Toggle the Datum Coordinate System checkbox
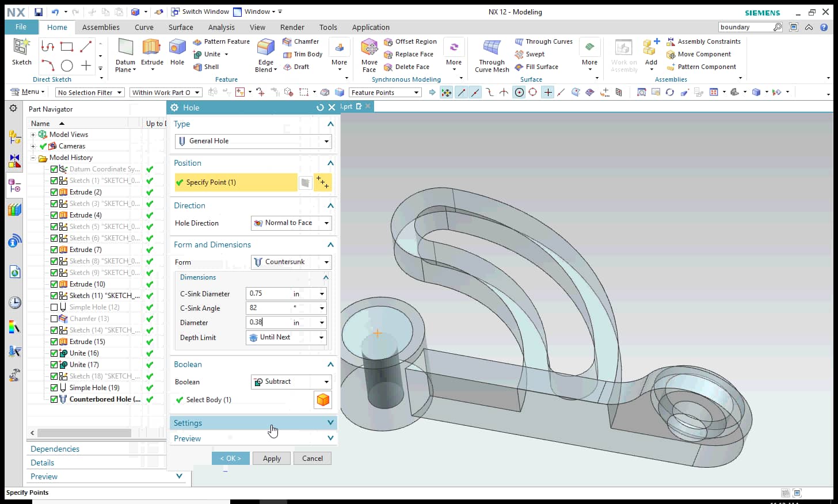 pos(54,169)
